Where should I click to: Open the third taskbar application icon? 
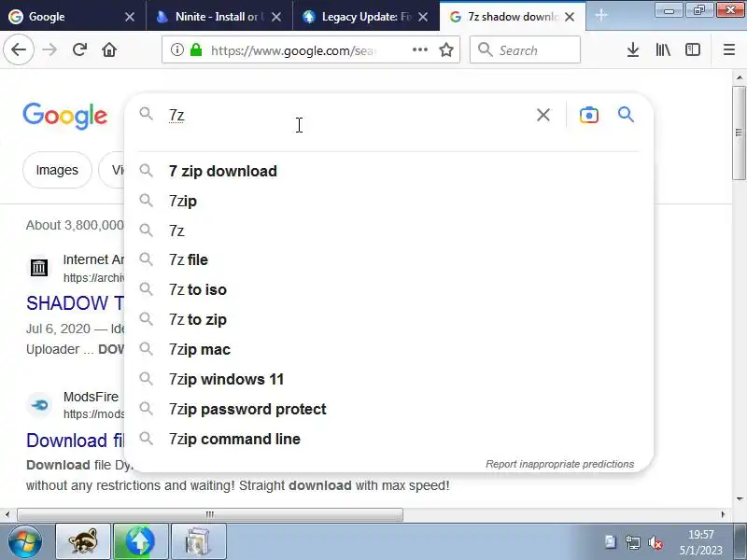tap(198, 541)
